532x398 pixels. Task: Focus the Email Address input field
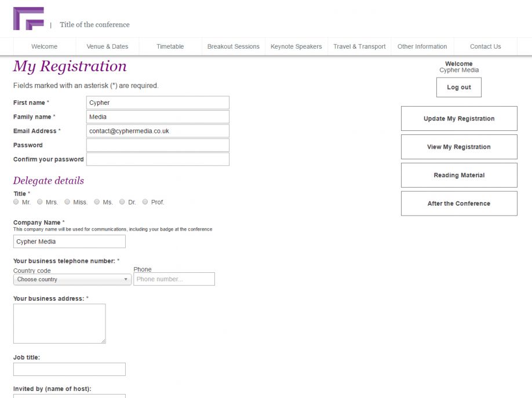click(x=157, y=131)
